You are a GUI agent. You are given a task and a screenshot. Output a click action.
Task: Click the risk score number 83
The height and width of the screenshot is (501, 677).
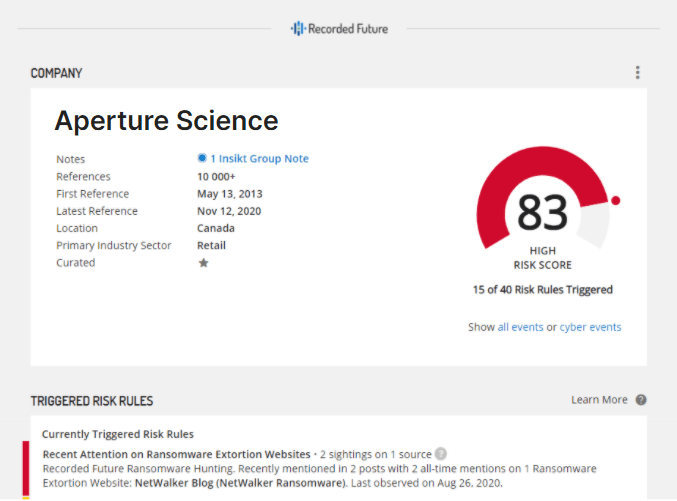pyautogui.click(x=543, y=213)
